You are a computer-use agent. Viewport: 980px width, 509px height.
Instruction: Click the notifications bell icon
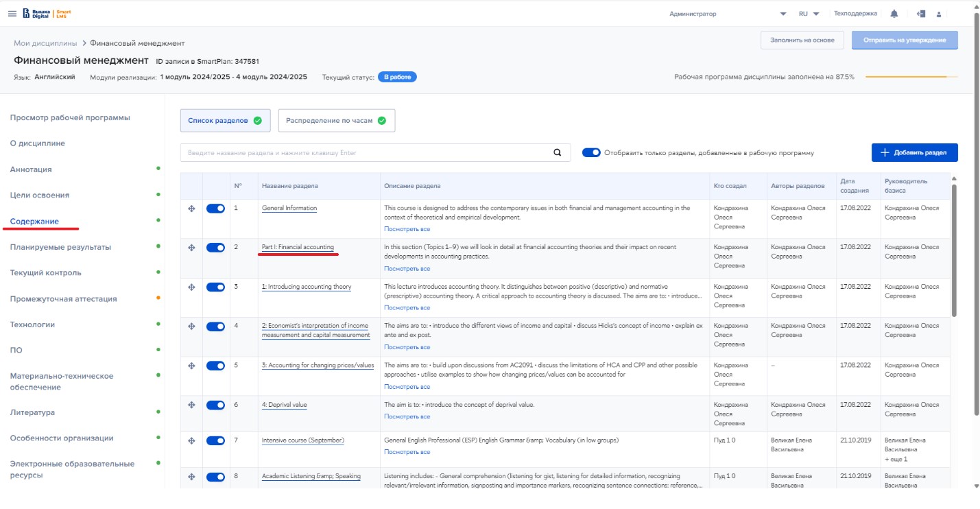click(x=894, y=14)
